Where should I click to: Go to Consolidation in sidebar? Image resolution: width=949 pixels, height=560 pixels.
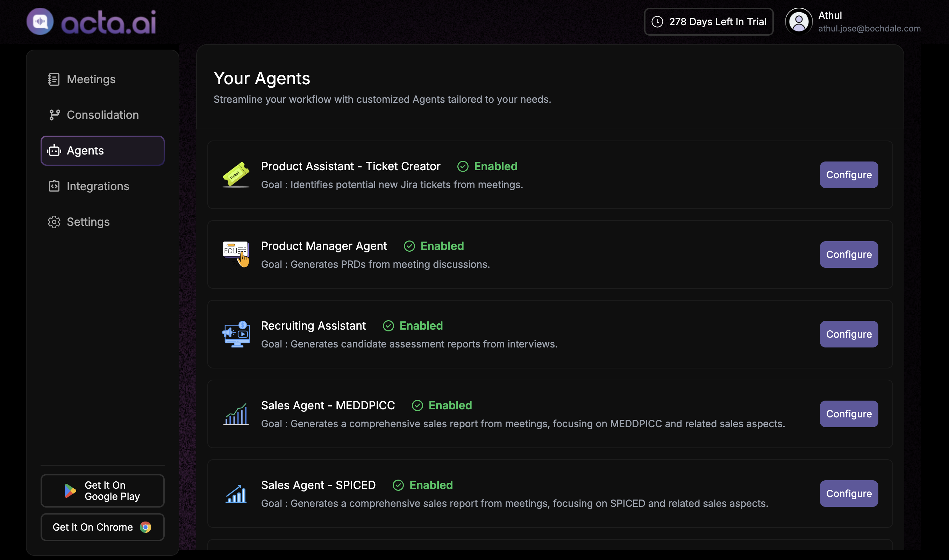point(102,115)
